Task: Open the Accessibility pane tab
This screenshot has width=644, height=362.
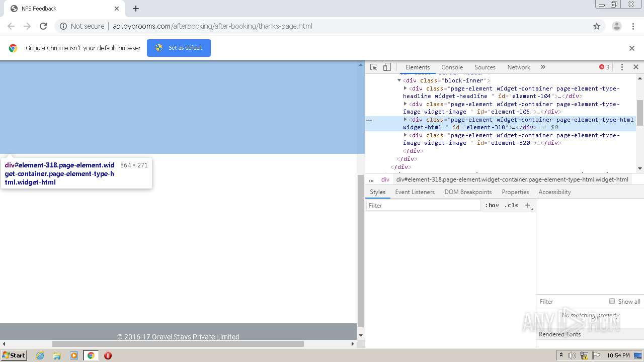Action: (x=554, y=192)
